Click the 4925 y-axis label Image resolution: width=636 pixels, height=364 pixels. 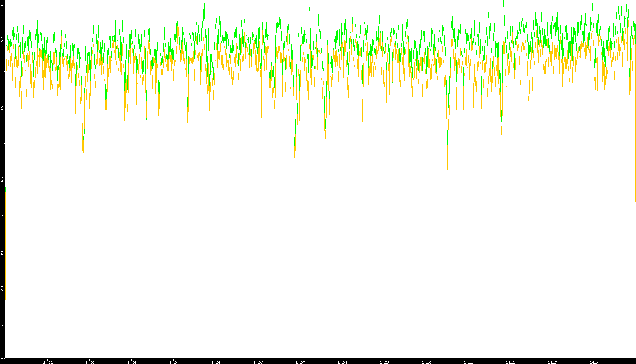pos(2,74)
